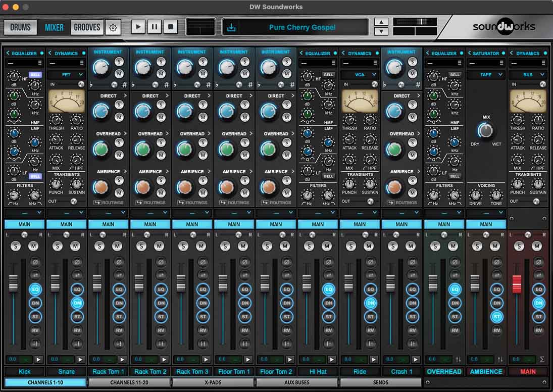The width and height of the screenshot is (553, 392).
Task: Stop playback with the Stop button
Action: pos(171,27)
